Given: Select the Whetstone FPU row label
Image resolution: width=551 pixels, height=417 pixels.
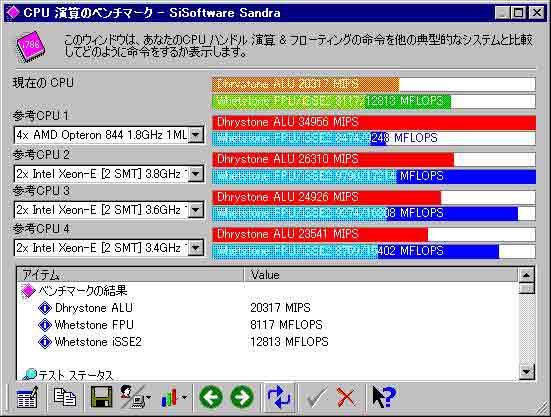Looking at the screenshot, I should point(94,325).
